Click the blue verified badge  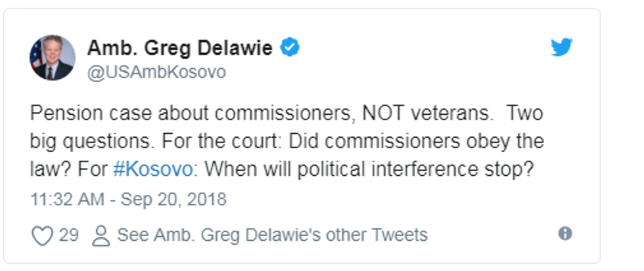tap(290, 48)
